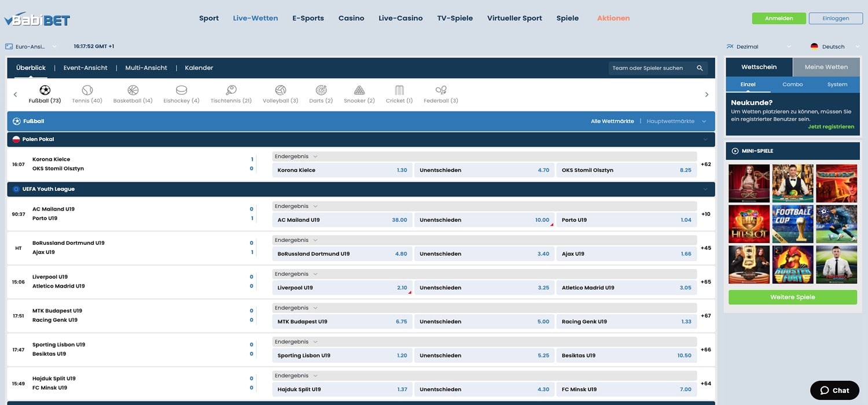Open the Hauptwettmärkte dropdown
868x405 pixels.
pos(676,121)
